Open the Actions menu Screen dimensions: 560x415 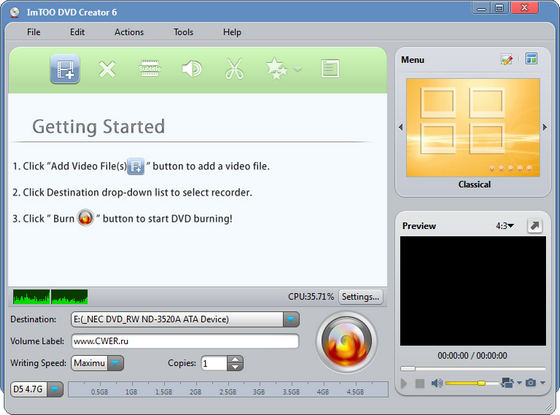click(x=129, y=32)
